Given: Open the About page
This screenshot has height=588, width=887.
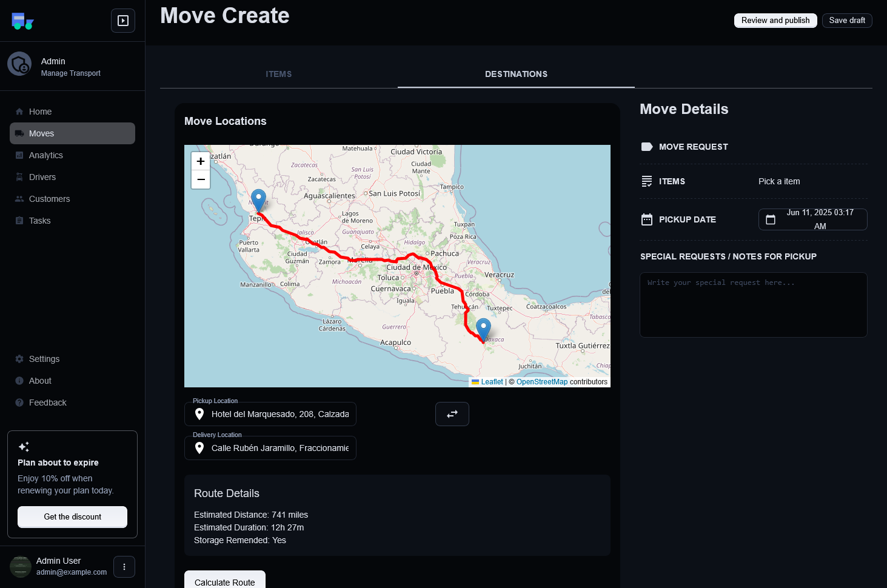Looking at the screenshot, I should click(x=72, y=381).
